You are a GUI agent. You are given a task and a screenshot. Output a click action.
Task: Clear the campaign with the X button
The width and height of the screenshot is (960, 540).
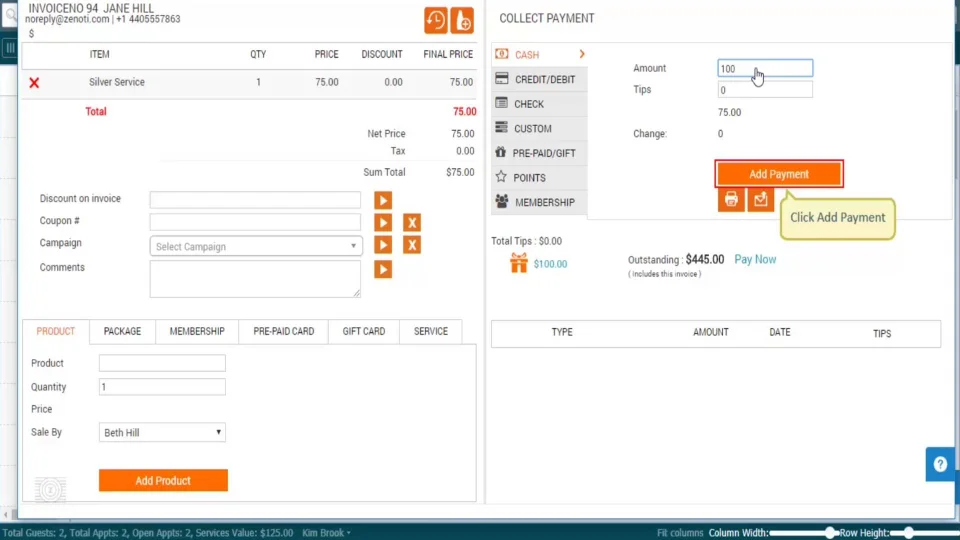pyautogui.click(x=412, y=246)
